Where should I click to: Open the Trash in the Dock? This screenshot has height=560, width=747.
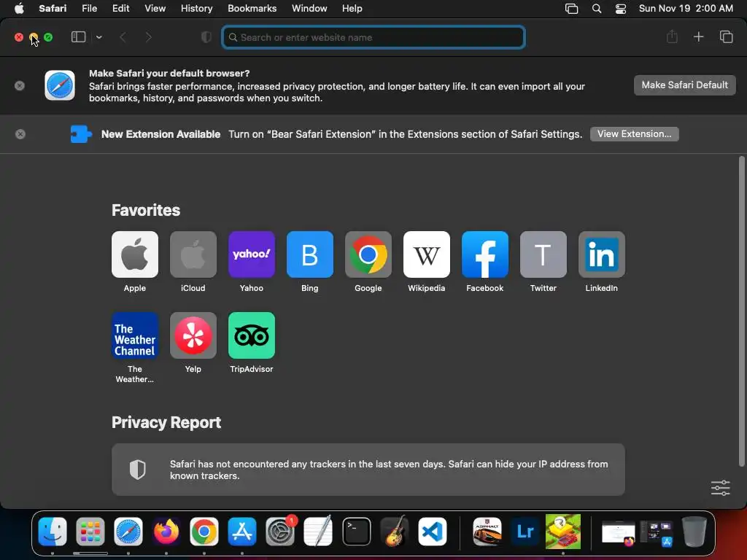pyautogui.click(x=694, y=531)
